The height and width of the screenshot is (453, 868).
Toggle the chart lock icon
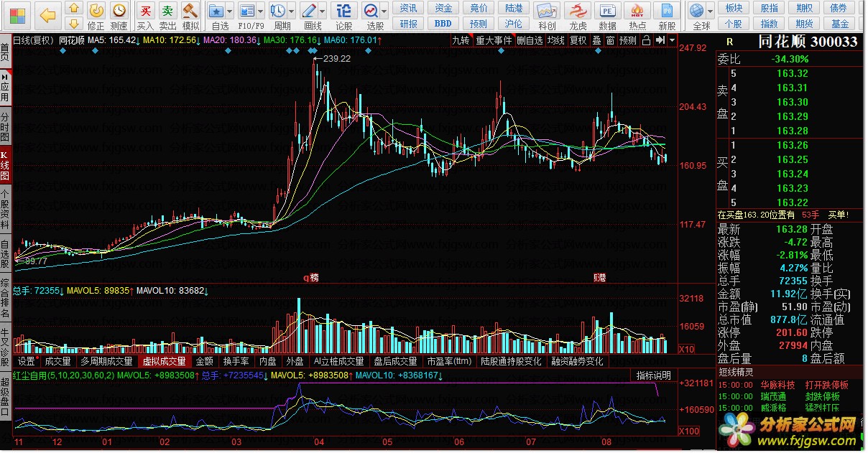point(646,40)
